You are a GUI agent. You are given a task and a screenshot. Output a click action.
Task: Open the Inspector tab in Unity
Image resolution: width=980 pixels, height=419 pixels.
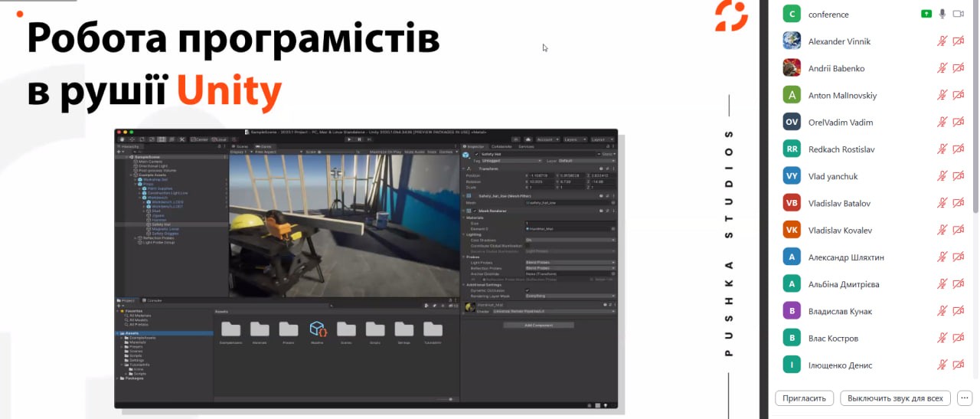click(475, 146)
